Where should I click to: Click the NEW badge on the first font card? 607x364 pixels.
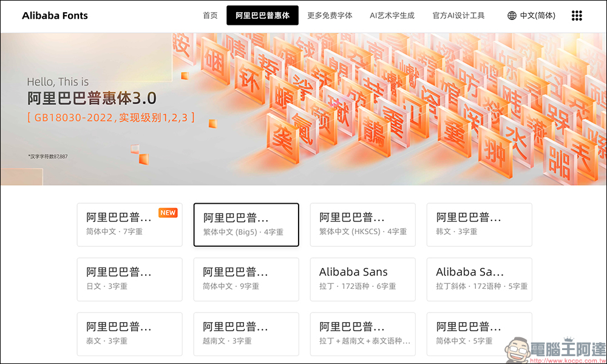[168, 212]
